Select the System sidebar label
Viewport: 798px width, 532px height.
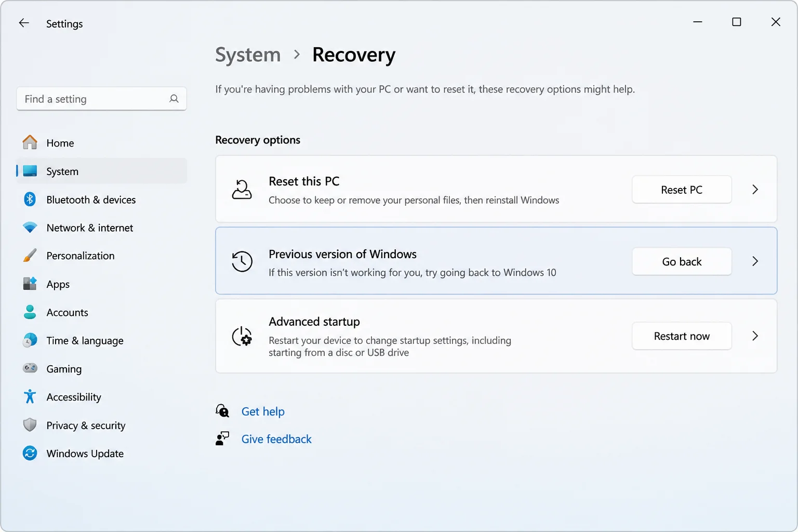tap(62, 171)
